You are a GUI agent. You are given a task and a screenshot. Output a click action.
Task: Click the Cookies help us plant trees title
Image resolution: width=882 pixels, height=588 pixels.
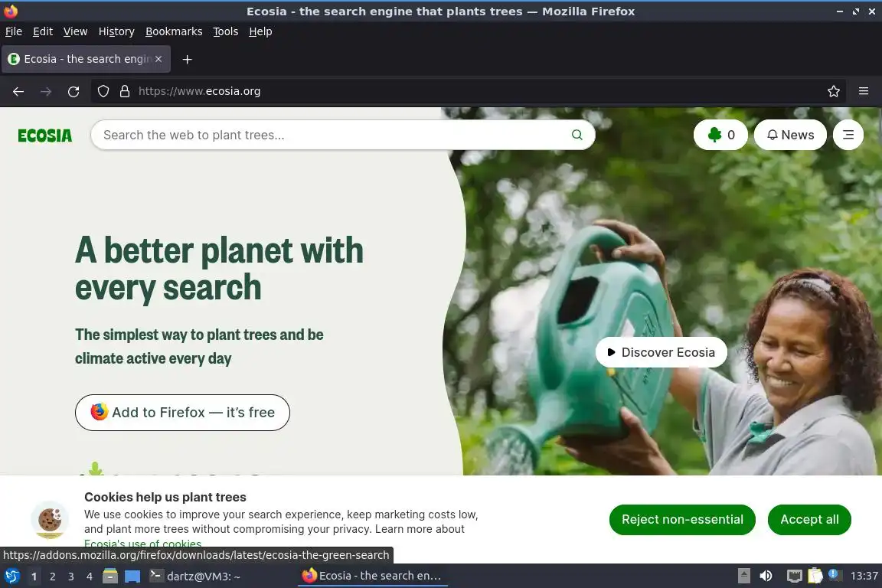[165, 497]
